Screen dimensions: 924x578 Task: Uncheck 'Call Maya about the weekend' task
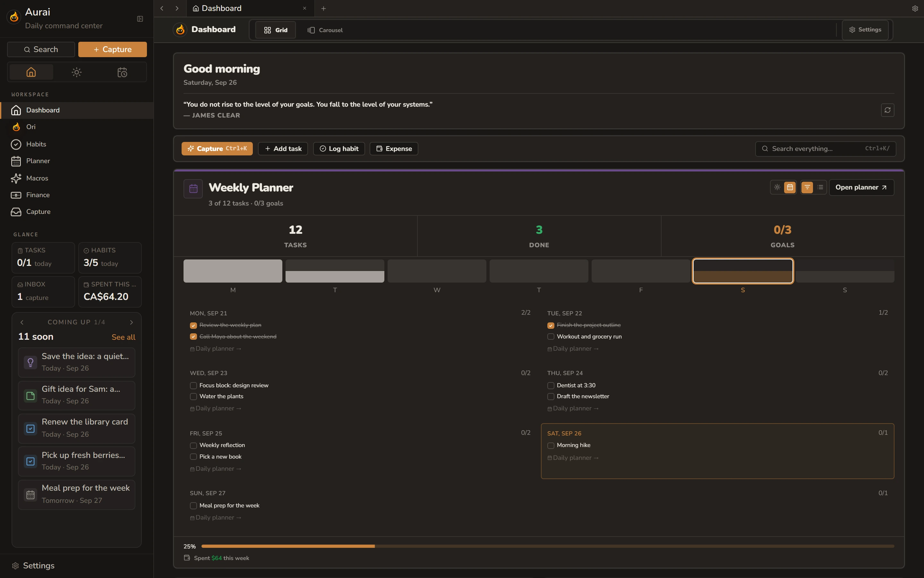[x=193, y=337]
